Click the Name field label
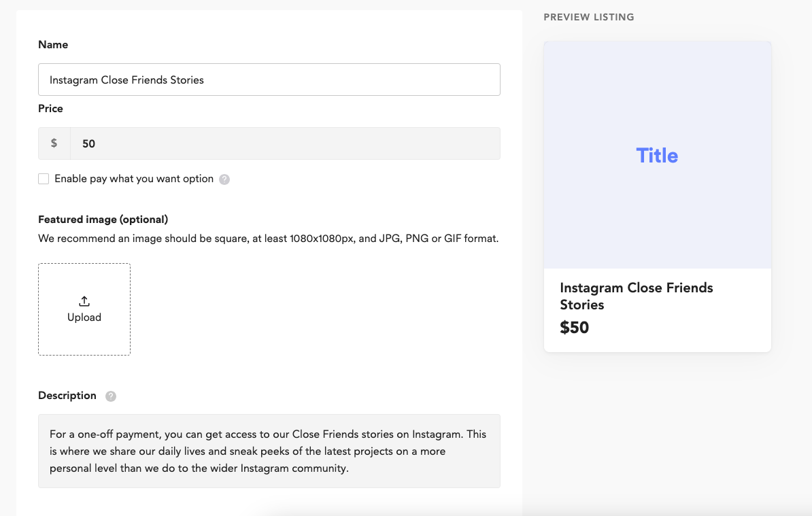The width and height of the screenshot is (812, 516). (x=53, y=44)
